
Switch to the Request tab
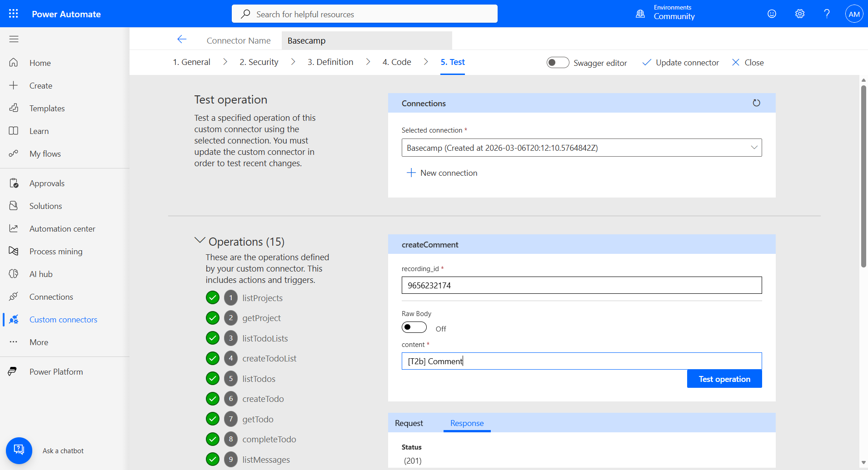pyautogui.click(x=409, y=423)
